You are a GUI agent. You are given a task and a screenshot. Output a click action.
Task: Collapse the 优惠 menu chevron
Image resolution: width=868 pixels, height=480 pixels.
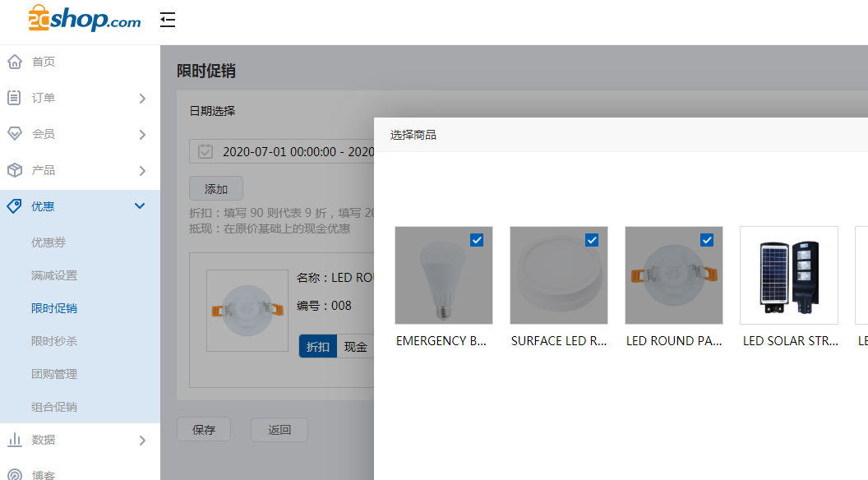coord(140,206)
